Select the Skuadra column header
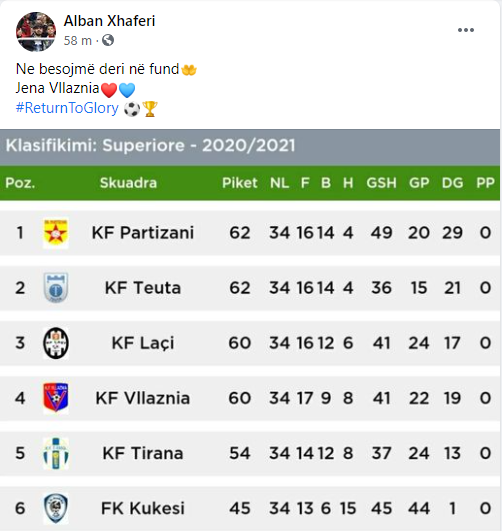 (128, 183)
